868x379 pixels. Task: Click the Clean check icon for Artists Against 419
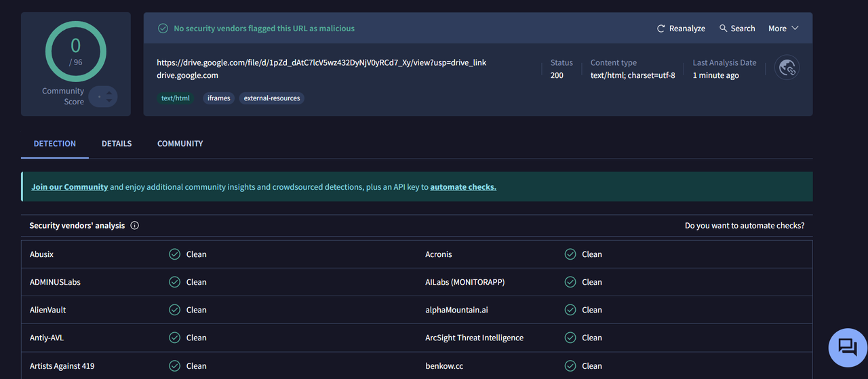click(174, 366)
